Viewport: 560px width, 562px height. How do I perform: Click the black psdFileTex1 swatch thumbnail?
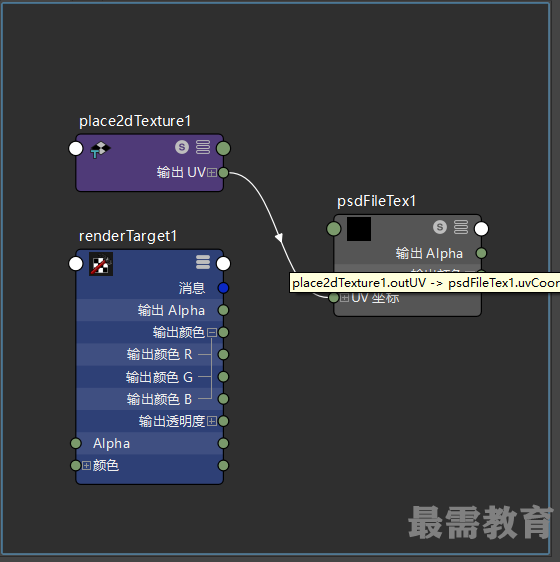pos(359,229)
